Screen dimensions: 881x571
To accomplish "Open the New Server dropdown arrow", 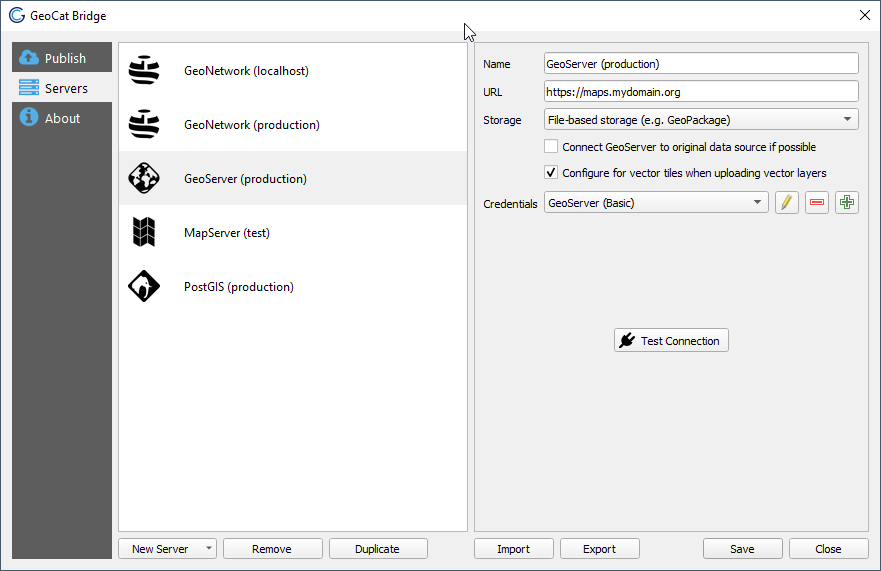I will [208, 549].
